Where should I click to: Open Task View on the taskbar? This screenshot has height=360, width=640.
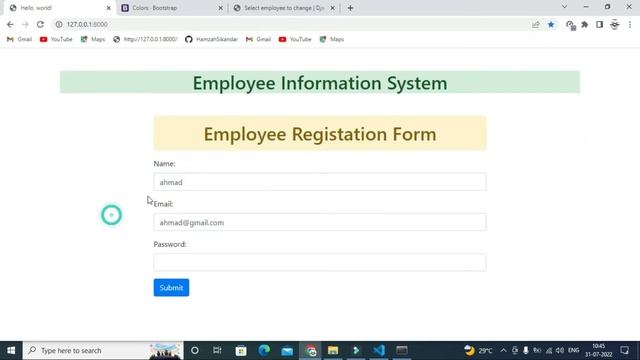pyautogui.click(x=217, y=350)
